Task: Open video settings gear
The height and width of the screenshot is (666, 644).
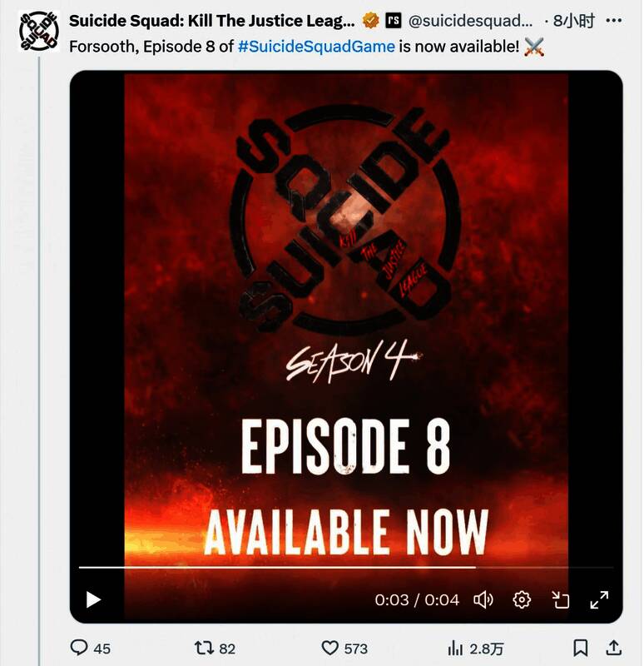Action: 522,599
